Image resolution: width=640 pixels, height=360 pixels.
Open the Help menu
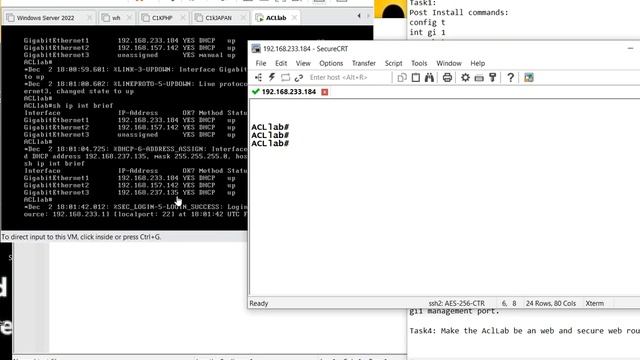pos(478,63)
